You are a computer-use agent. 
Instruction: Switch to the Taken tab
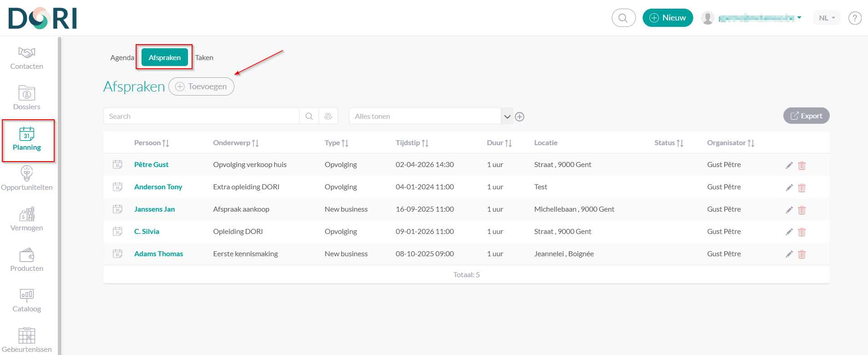coord(204,58)
